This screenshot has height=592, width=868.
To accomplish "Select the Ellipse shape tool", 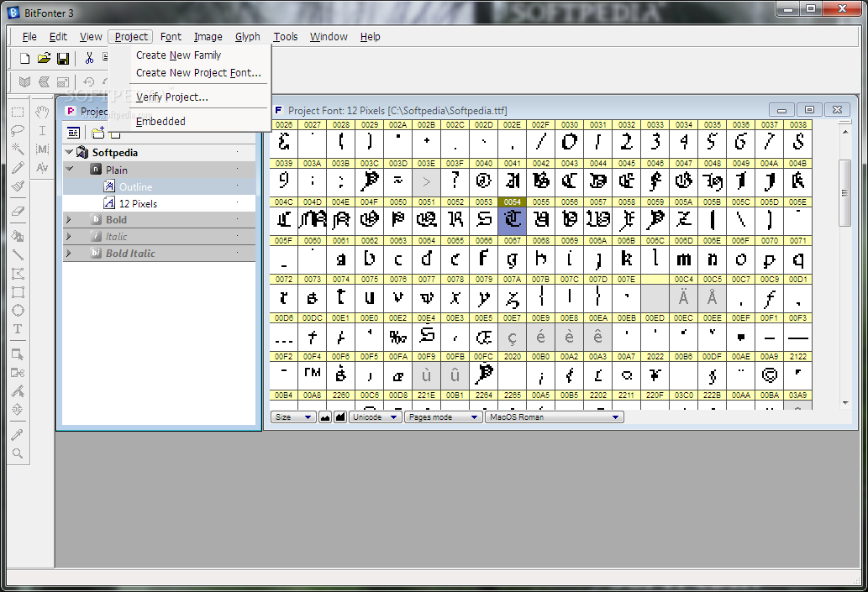I will (18, 311).
